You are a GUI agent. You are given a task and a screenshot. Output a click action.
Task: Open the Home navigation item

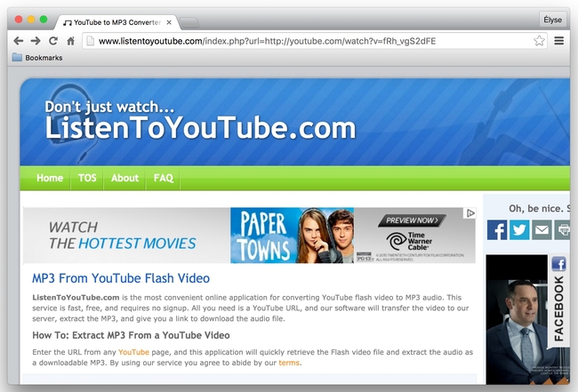click(x=50, y=178)
